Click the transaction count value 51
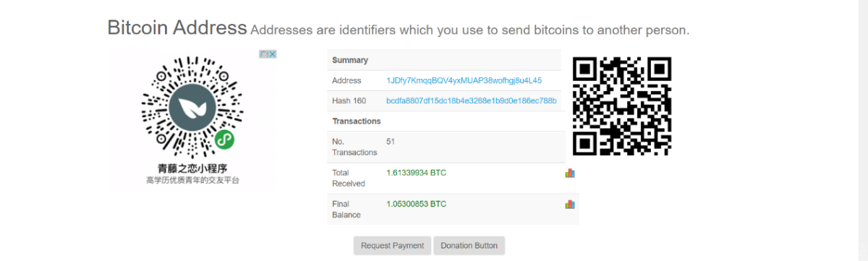Viewport: 868px width, 261px height. (x=391, y=142)
